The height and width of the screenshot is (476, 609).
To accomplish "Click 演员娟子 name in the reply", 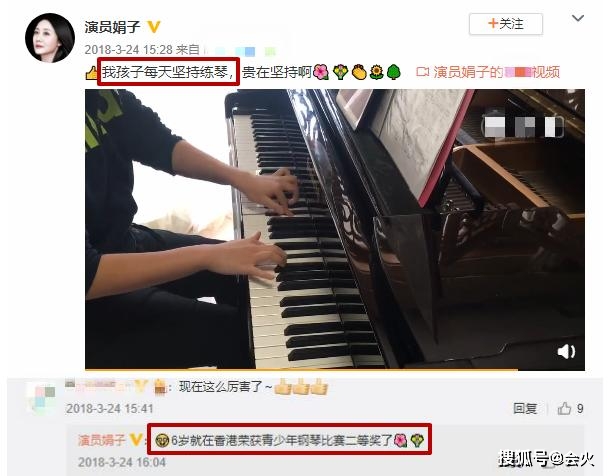I will click(x=102, y=440).
